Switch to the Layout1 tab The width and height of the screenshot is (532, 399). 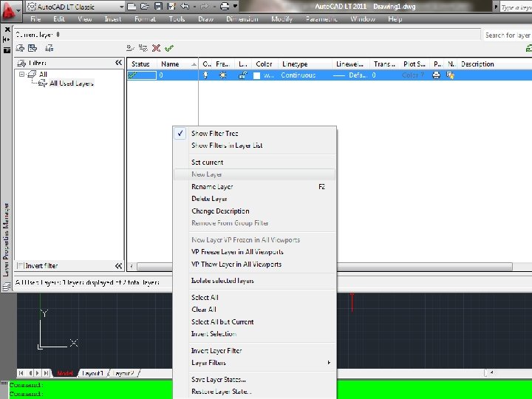point(92,373)
